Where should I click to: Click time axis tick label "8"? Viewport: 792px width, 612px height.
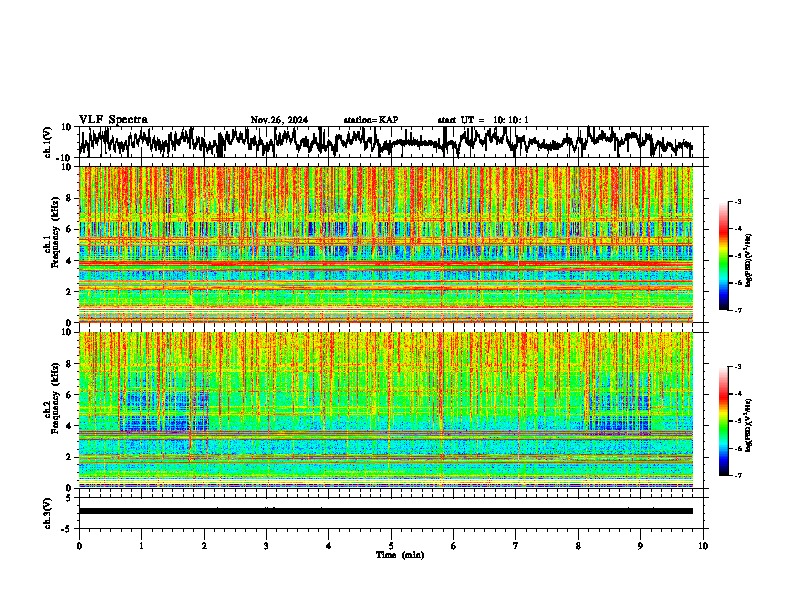[x=578, y=546]
